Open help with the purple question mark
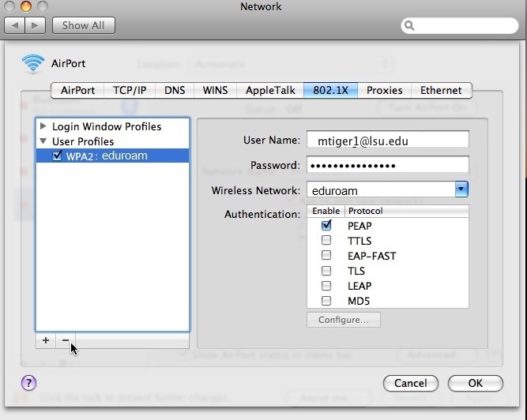 pos(28,383)
